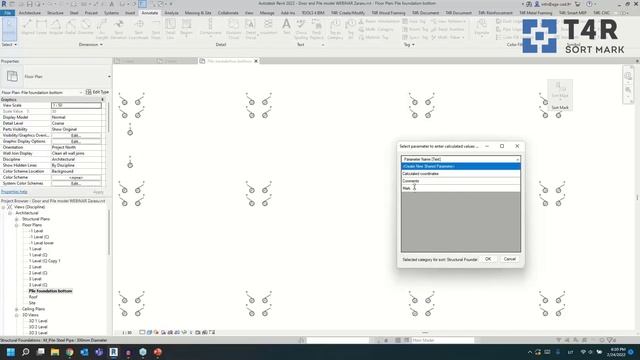
Task: Expand the Structural Plans tree node
Action: [17, 219]
